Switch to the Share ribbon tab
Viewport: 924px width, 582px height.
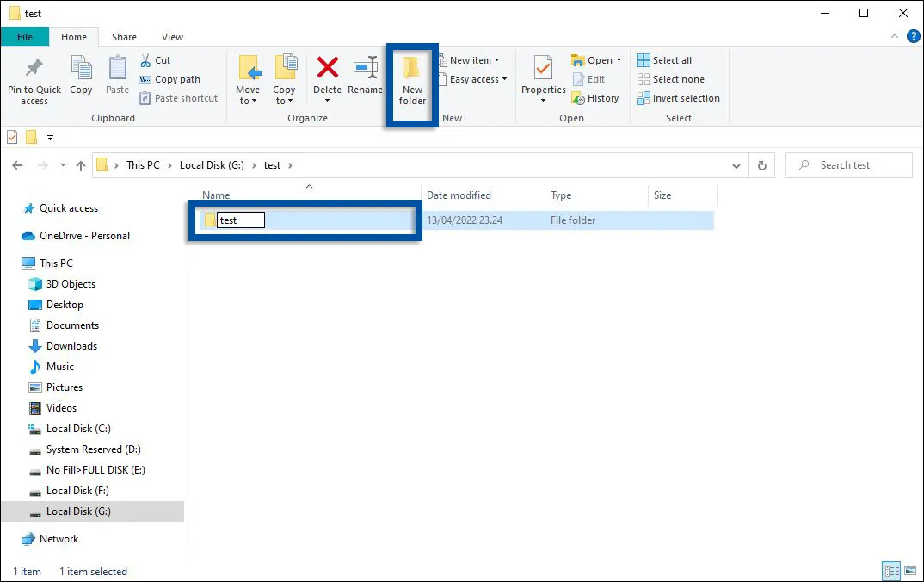[124, 37]
